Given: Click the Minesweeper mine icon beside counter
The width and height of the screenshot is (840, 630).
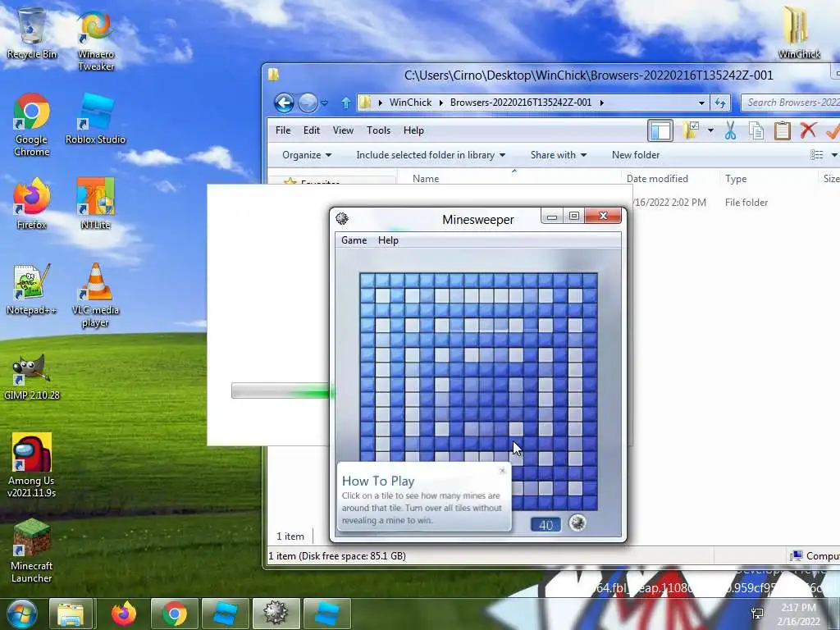Looking at the screenshot, I should coord(577,523).
